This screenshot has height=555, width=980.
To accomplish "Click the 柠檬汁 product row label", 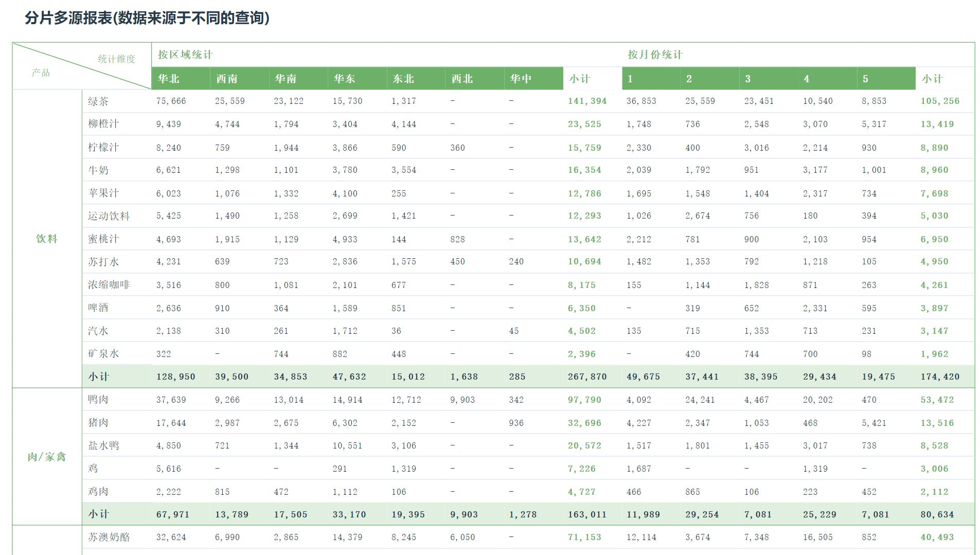I will [103, 148].
